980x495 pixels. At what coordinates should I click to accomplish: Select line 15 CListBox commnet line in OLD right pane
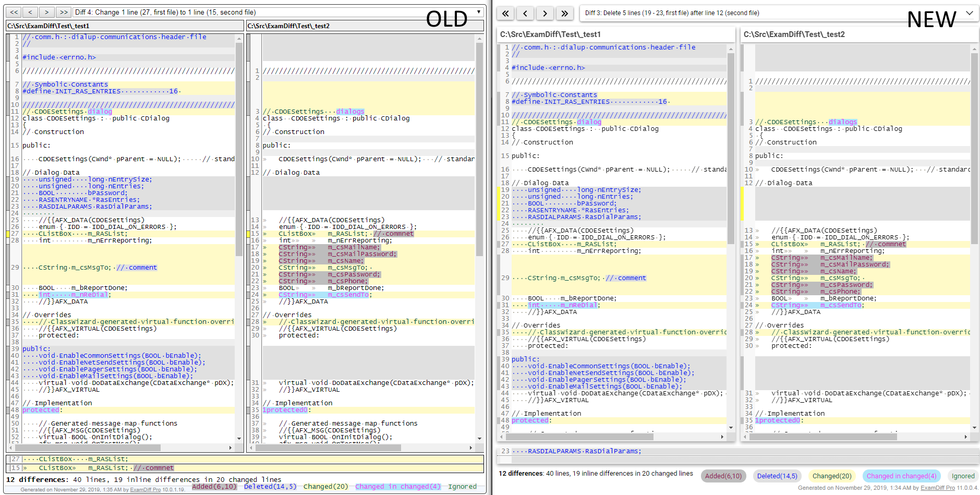pos(368,234)
